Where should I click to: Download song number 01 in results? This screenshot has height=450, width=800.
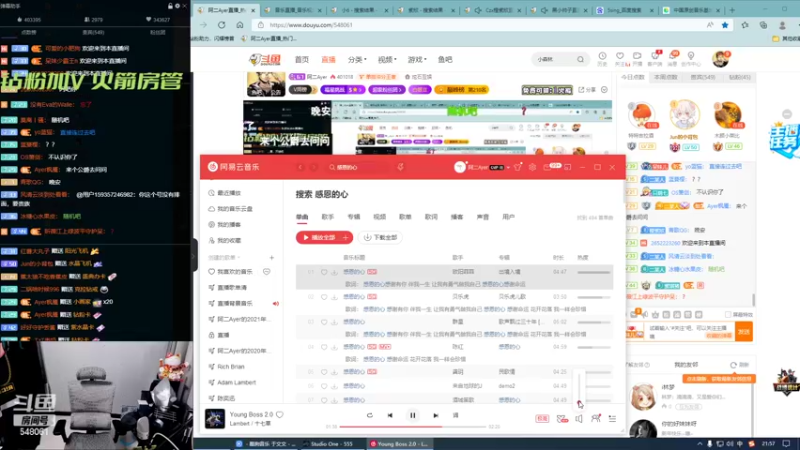coord(334,272)
